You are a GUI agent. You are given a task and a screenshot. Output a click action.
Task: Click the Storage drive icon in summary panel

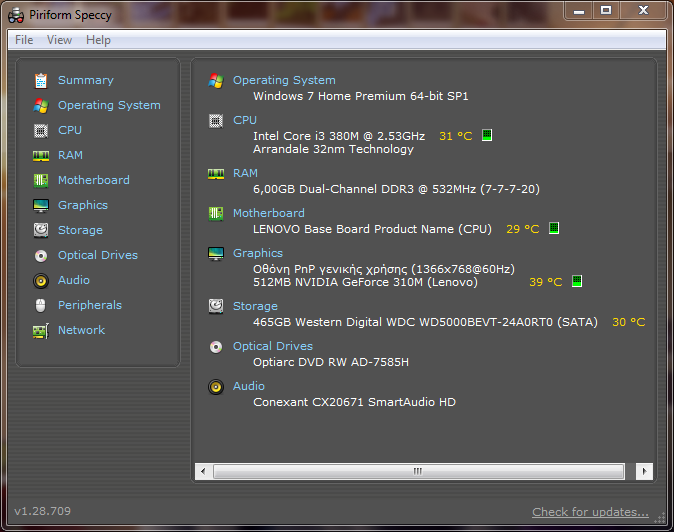click(x=216, y=306)
